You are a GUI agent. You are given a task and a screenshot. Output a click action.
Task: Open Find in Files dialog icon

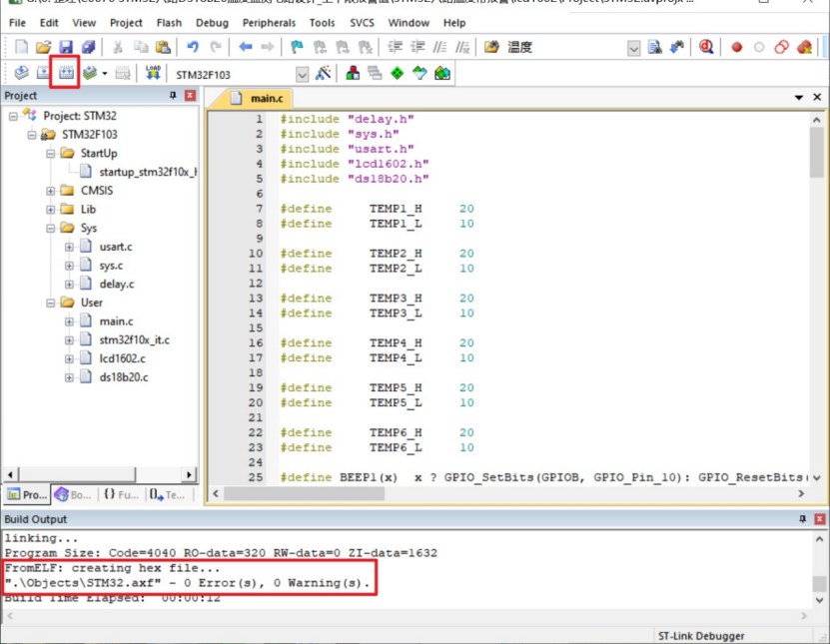click(491, 47)
